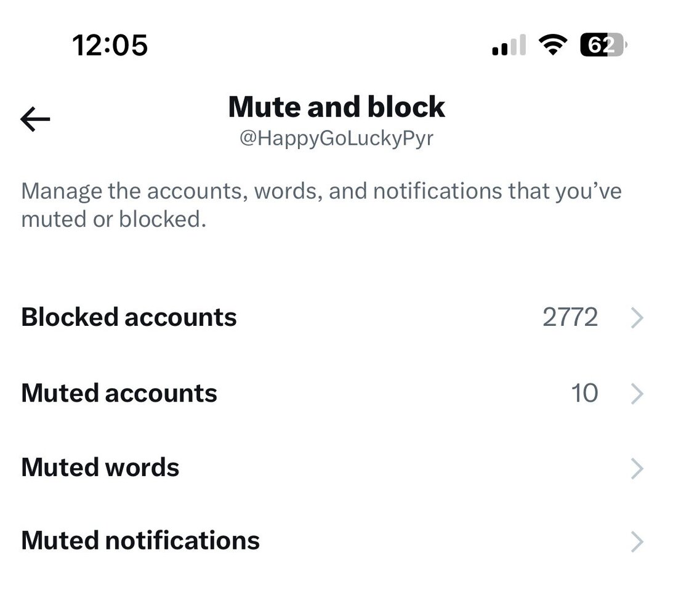This screenshot has height=616, width=673.
Task: Open the Muted accounts list
Action: (x=119, y=393)
